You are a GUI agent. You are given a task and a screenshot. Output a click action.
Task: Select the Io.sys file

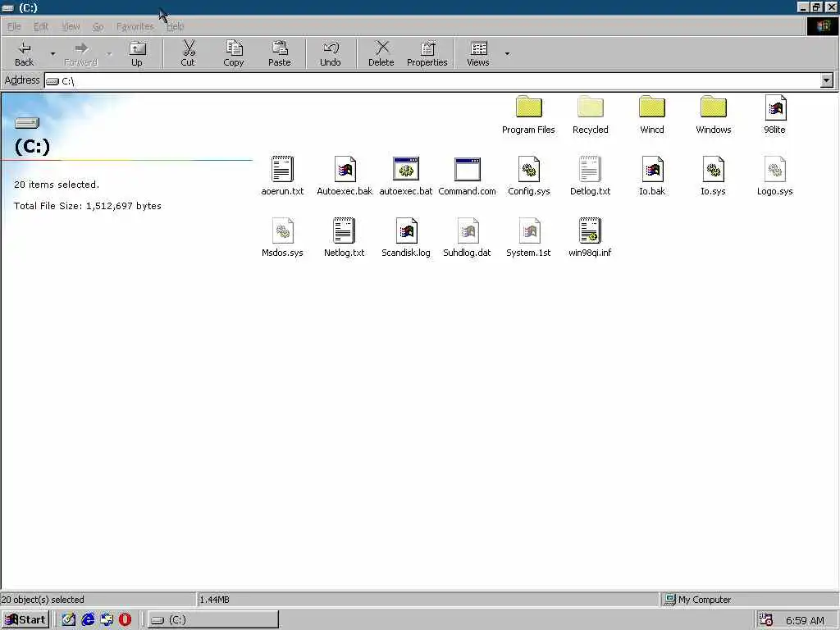(714, 176)
